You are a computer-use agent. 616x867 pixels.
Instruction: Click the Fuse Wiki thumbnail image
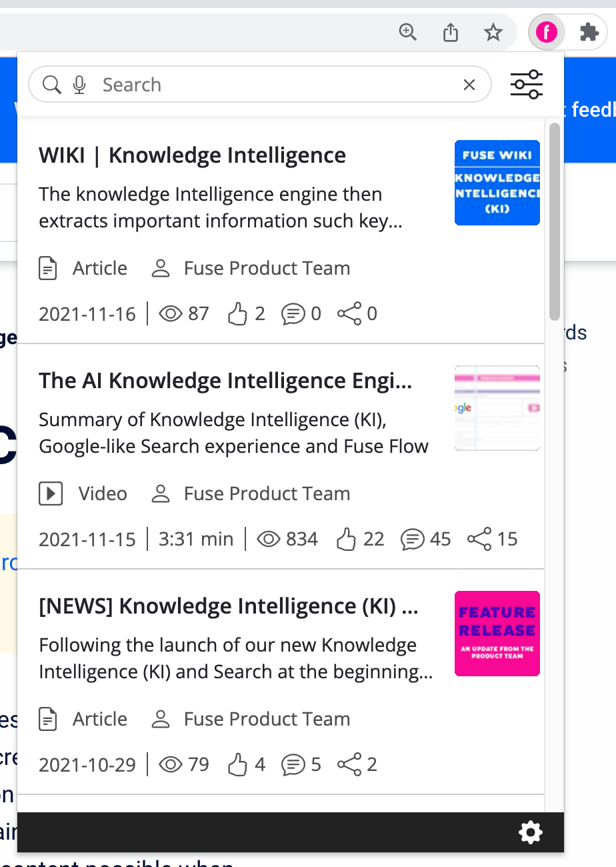coord(497,183)
